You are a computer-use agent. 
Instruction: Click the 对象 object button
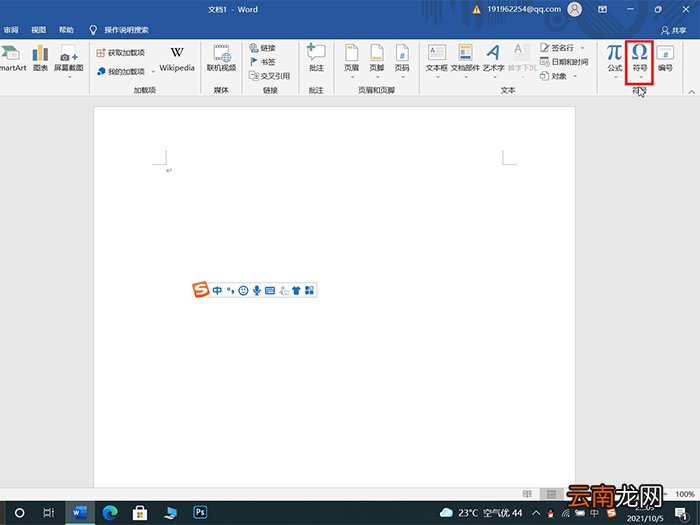point(554,76)
